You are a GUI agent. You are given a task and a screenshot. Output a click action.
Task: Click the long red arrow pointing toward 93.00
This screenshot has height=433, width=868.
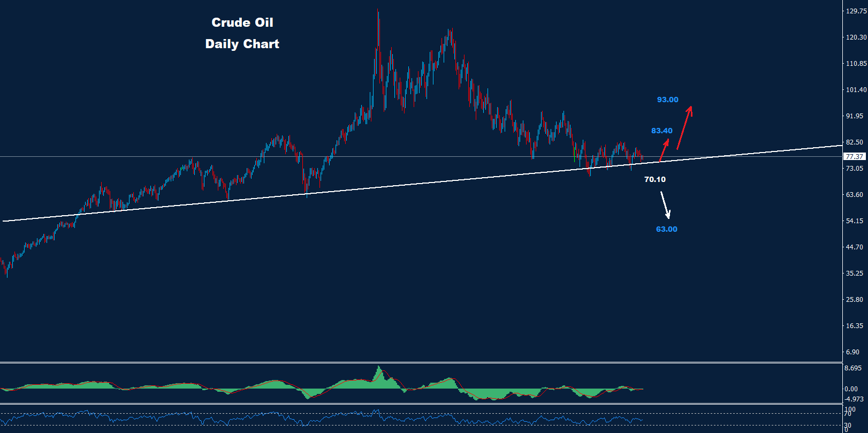point(684,127)
